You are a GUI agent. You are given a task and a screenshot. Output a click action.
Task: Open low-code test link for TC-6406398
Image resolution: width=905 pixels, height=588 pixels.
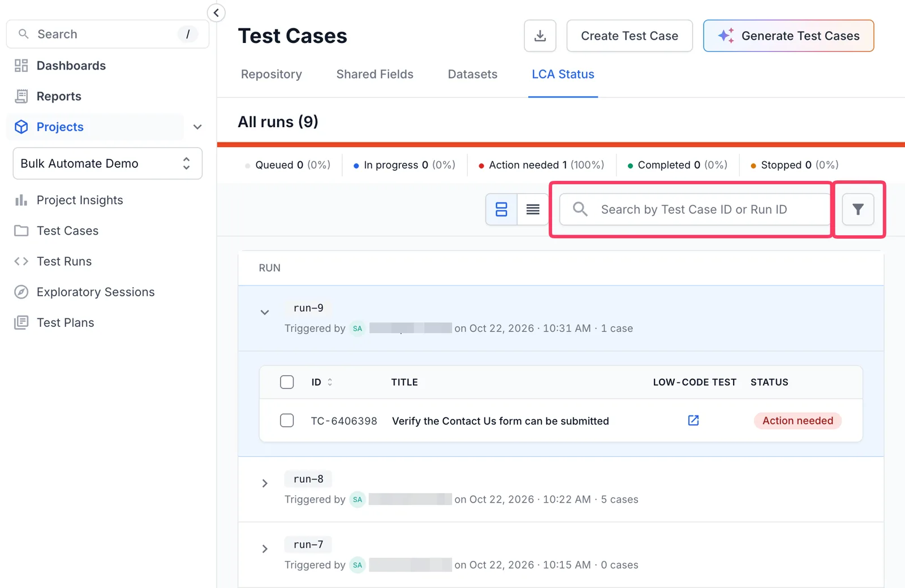click(x=693, y=421)
